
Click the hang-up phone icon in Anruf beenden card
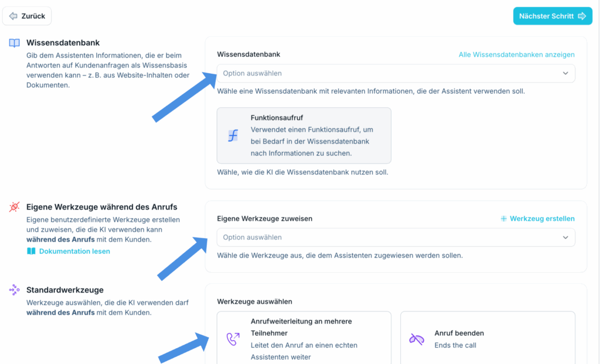(x=417, y=339)
